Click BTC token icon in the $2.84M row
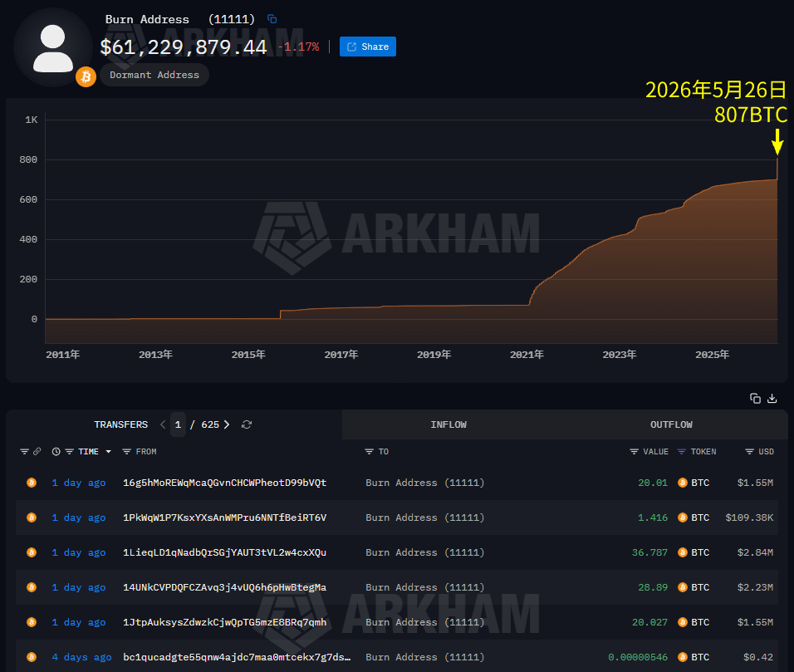 (683, 552)
